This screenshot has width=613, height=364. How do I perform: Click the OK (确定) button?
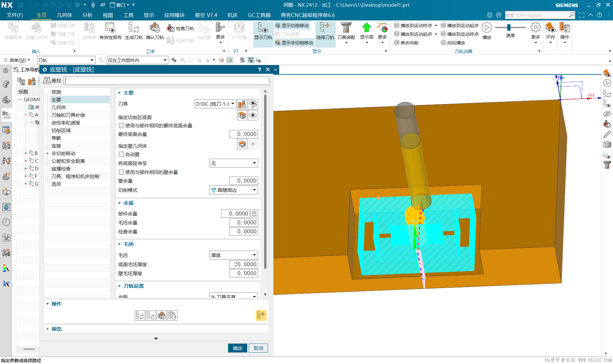[x=237, y=348]
